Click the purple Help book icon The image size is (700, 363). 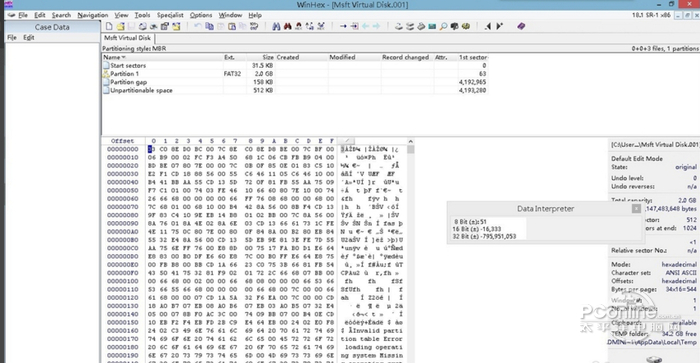[521, 26]
